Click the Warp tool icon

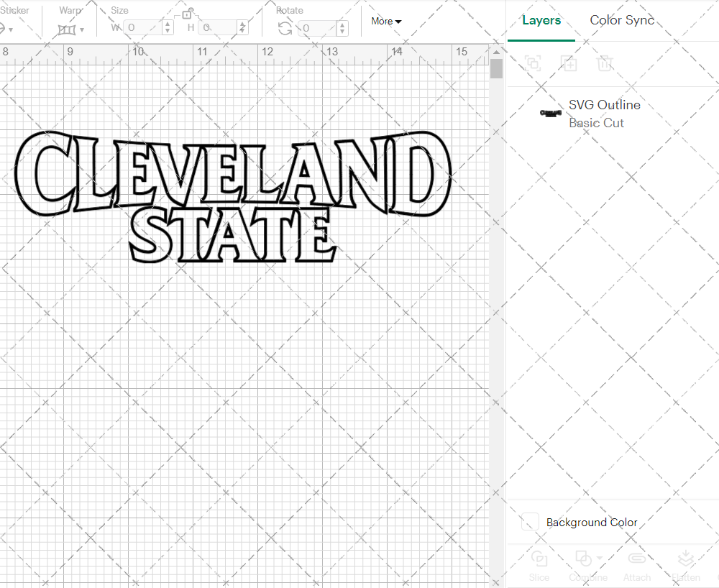68,29
